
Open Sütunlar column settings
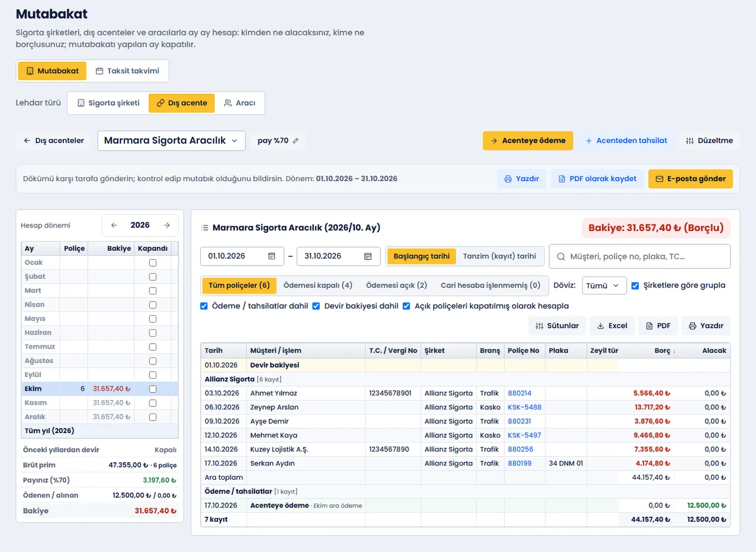(x=557, y=326)
